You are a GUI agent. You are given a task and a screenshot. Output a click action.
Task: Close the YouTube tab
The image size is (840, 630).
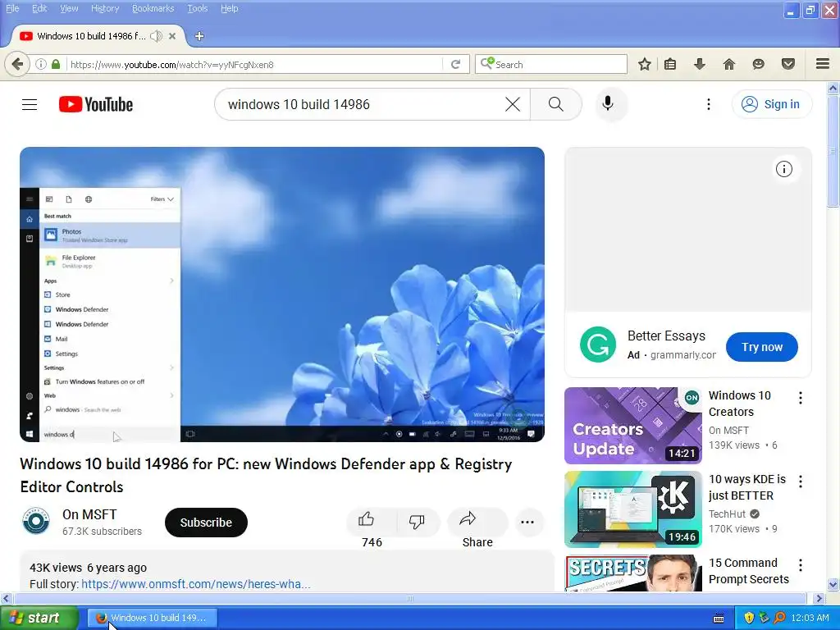click(x=172, y=36)
